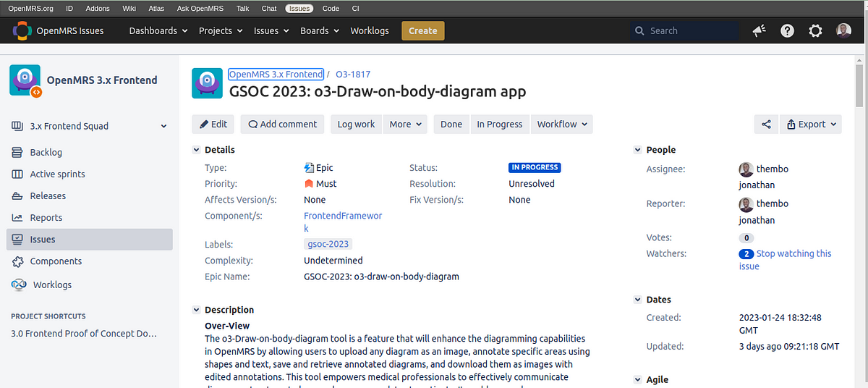Click the IN PROGRESS status badge
This screenshot has width=868, height=388.
point(535,167)
